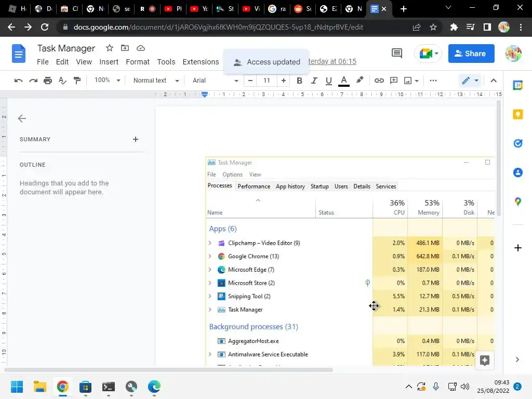Increase font size with the plus button
This screenshot has width=532, height=399.
coord(283,81)
